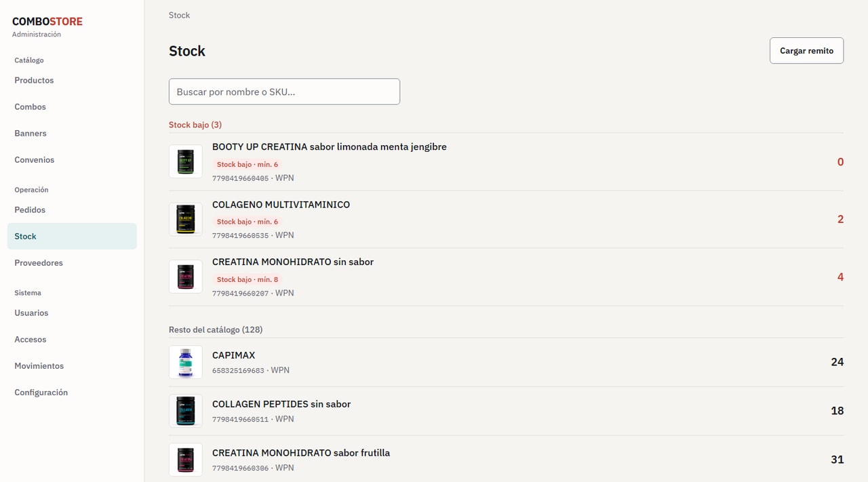Viewport: 868px width, 482px height.
Task: Click the Resto del catálogo (128) header
Action: (x=216, y=329)
